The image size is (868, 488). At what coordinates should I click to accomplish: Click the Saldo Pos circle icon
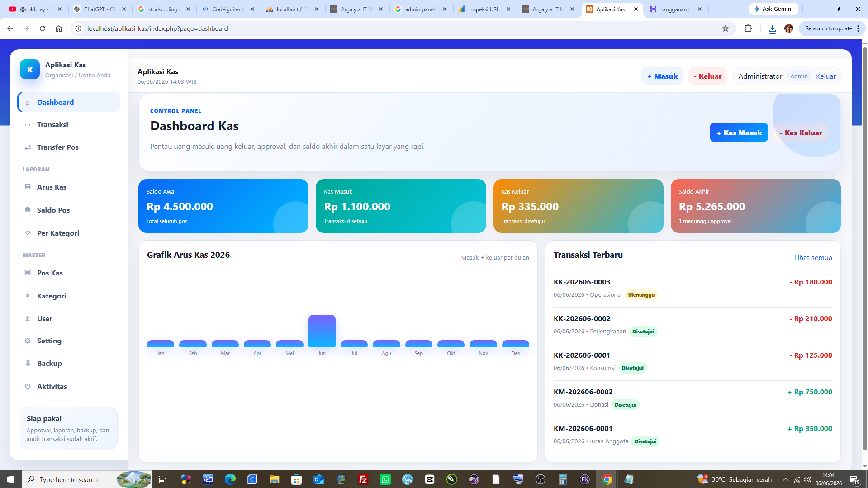click(x=28, y=210)
